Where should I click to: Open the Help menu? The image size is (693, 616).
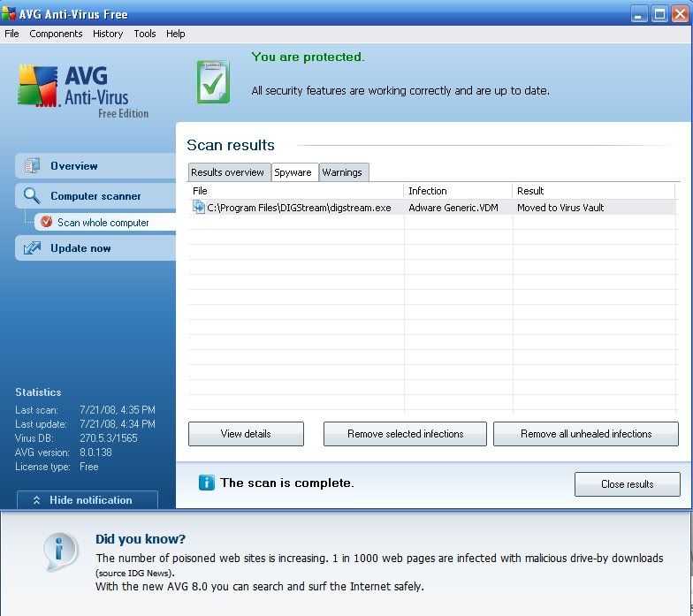click(175, 34)
